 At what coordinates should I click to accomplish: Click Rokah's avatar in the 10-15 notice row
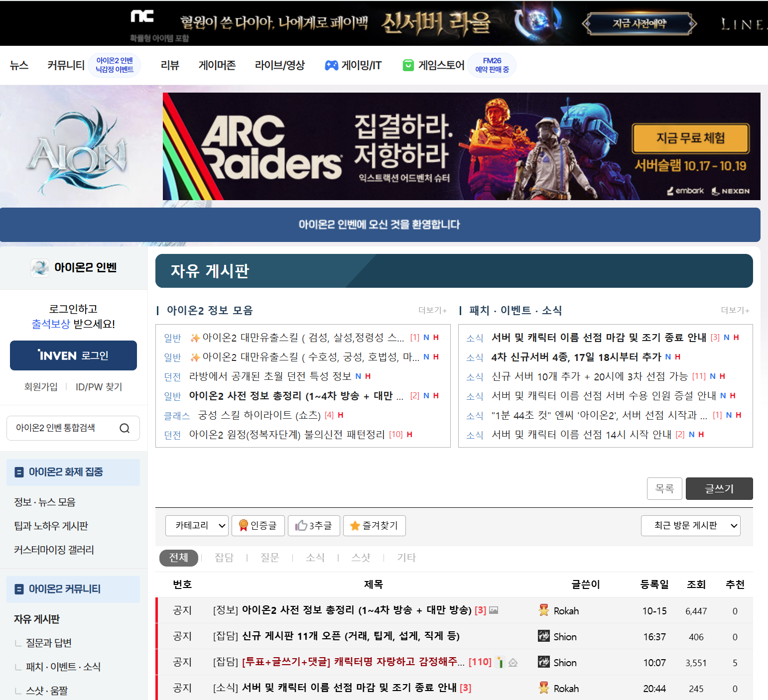[544, 610]
